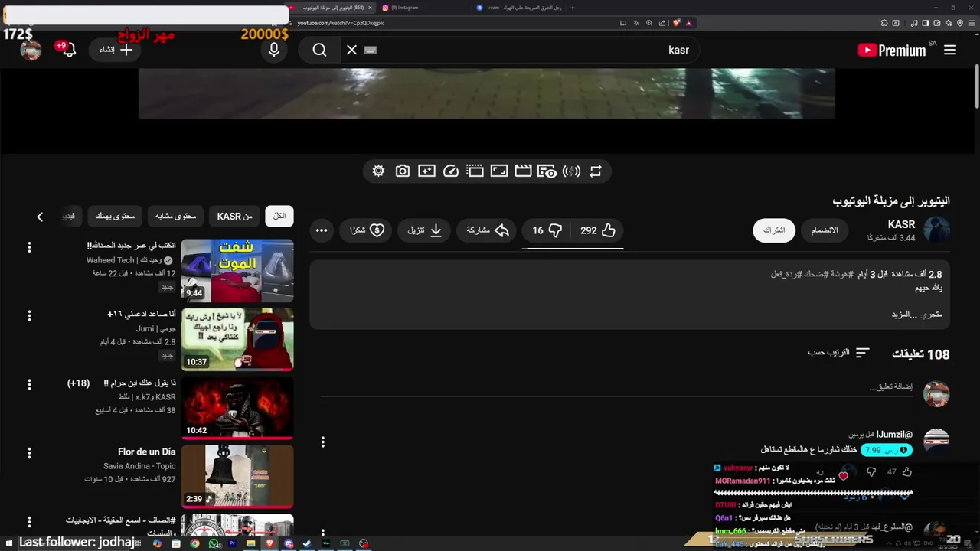Open the شفت الموت video thumbnail (9:44)
This screenshot has height=551, width=980.
tap(237, 271)
